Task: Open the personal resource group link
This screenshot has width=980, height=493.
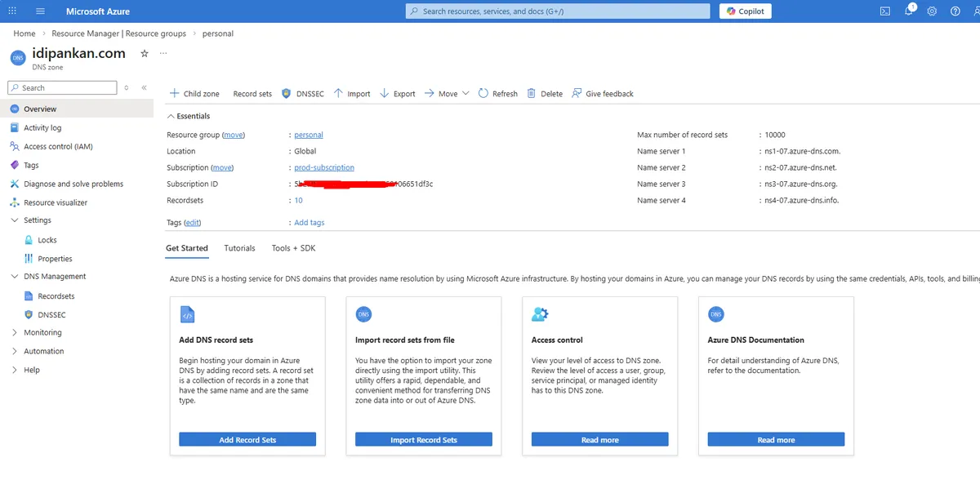Action: [308, 135]
